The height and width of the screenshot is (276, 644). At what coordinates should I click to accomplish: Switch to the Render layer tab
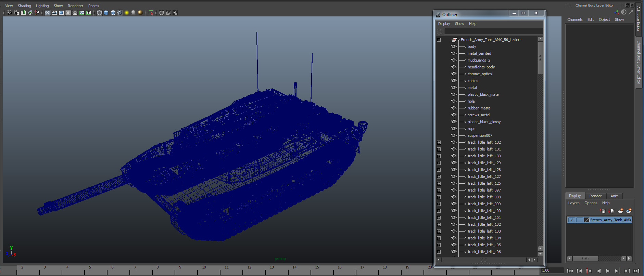pos(595,196)
